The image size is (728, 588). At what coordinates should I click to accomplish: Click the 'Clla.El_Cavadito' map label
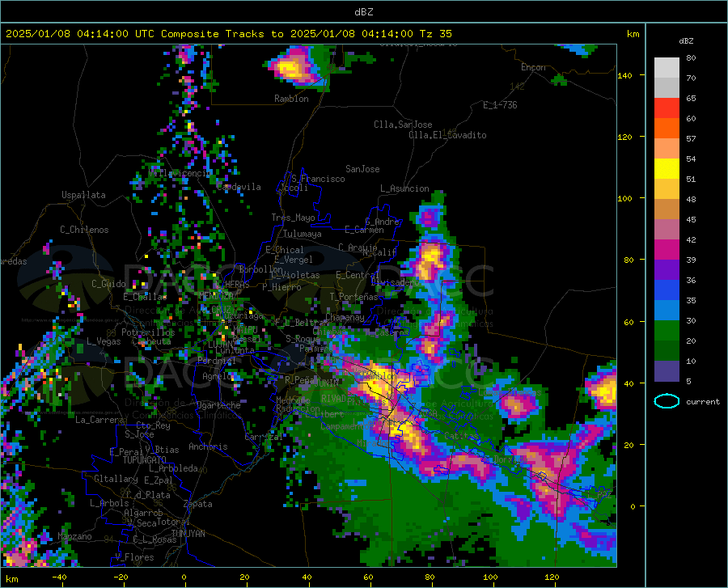click(x=447, y=135)
